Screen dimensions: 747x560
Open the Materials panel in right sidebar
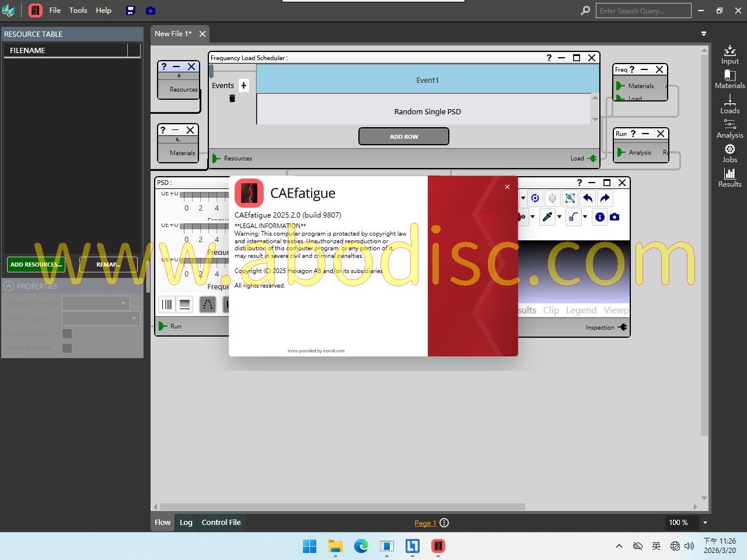(729, 79)
